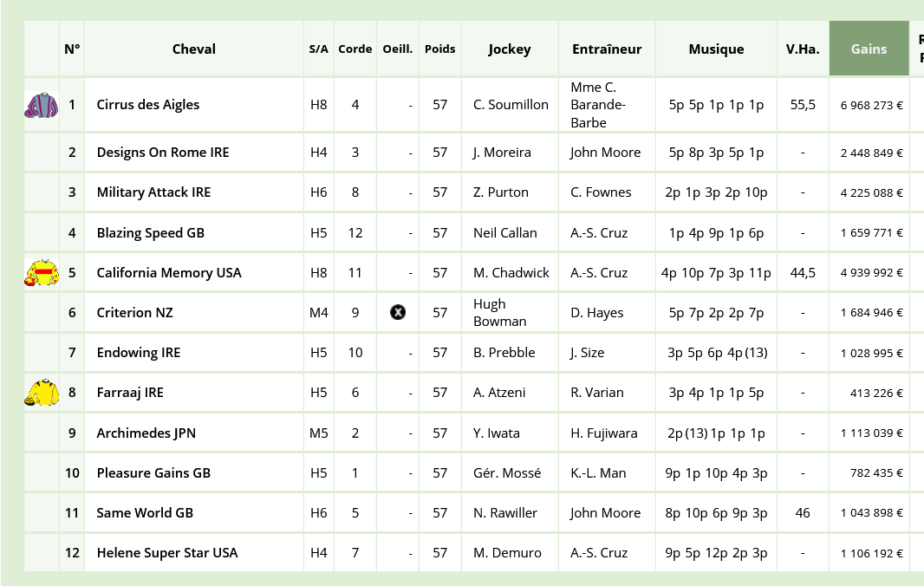Sort by Cheval column header

pyautogui.click(x=194, y=49)
